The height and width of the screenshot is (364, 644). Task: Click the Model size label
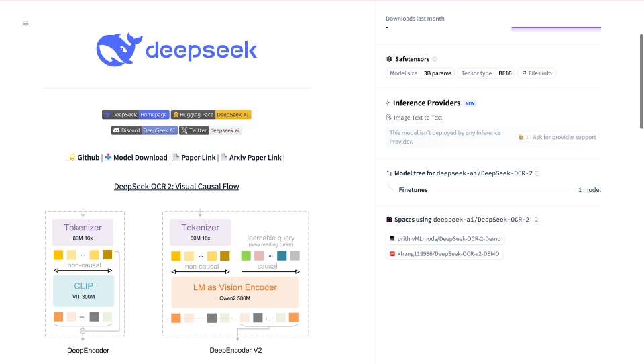[403, 73]
